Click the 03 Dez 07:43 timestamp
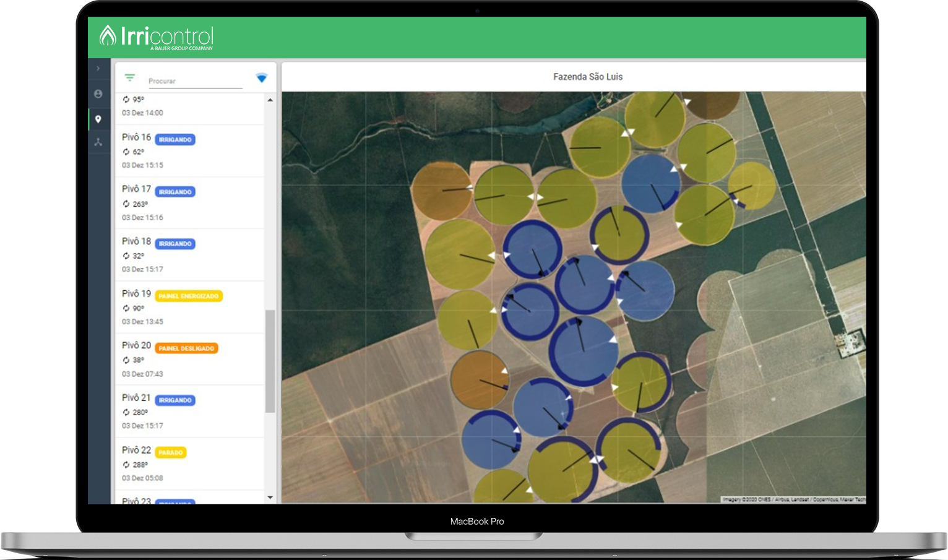 click(142, 374)
